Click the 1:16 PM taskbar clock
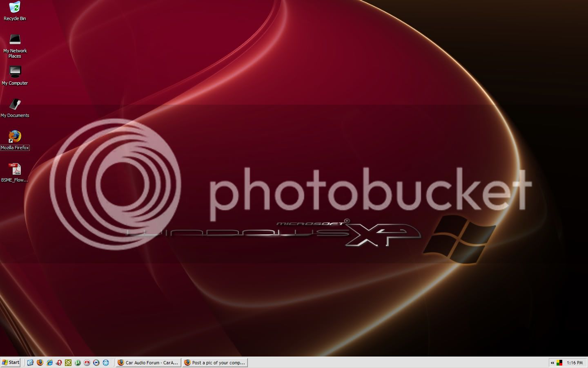 pos(575,363)
